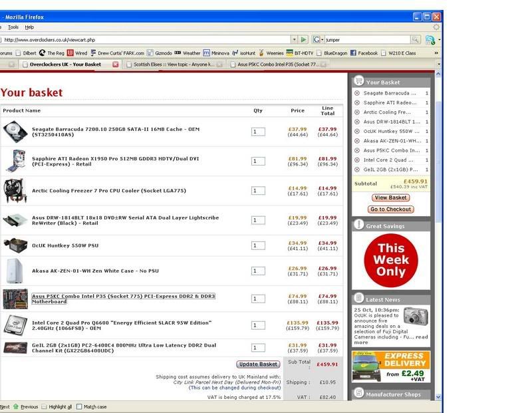Remove Seagate Barracuda from sidebar basket
The image size is (532, 413).
[357, 94]
